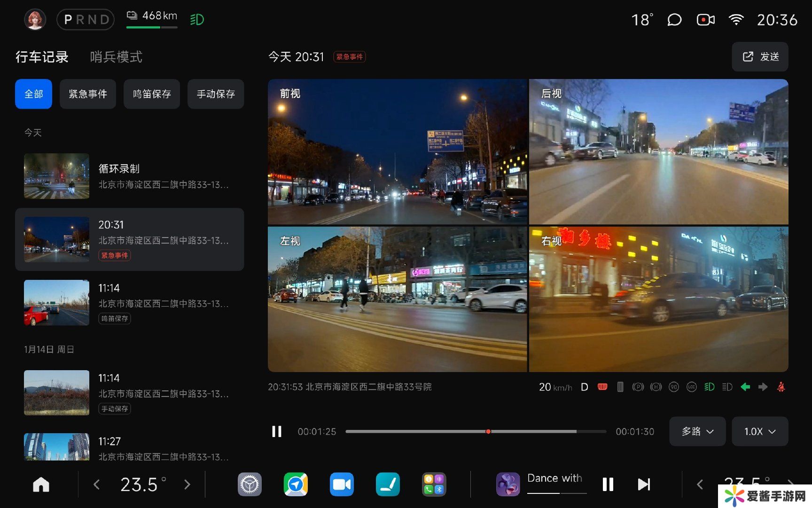Expand the 多路 camera view dropdown
The width and height of the screenshot is (812, 508).
(697, 431)
